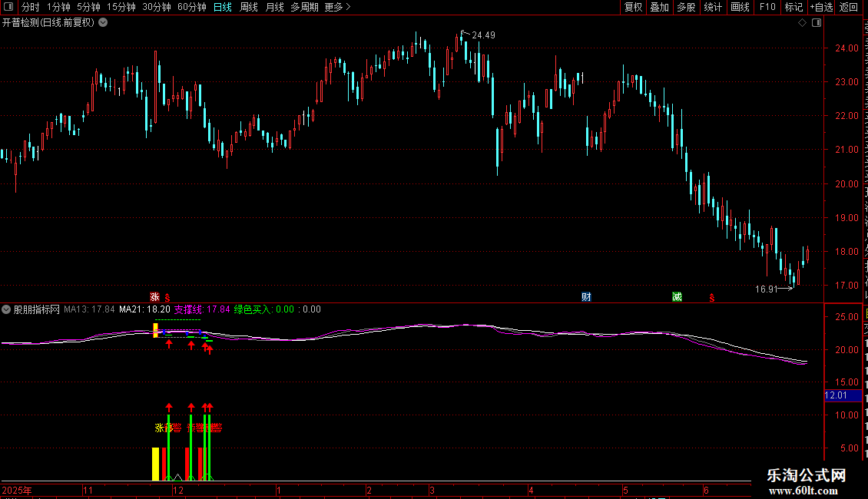Click the 2025年 label on time axis
The image size is (868, 499).
tap(17, 491)
